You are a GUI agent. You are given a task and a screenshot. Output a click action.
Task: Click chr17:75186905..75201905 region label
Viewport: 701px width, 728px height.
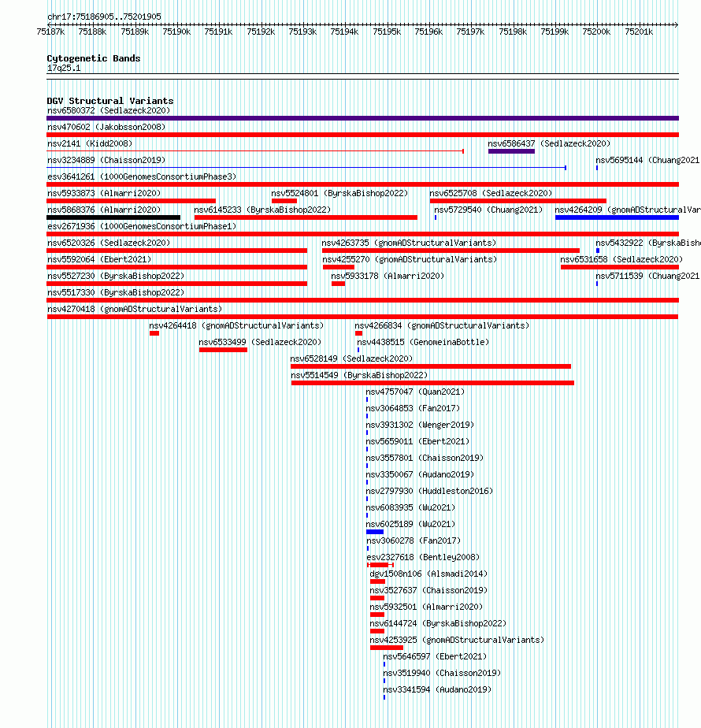coord(104,17)
